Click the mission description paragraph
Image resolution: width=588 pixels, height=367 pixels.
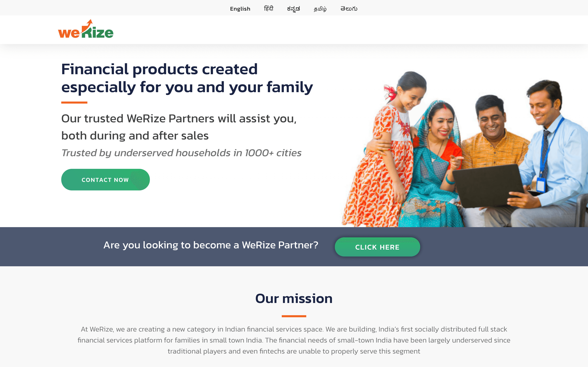click(294, 340)
